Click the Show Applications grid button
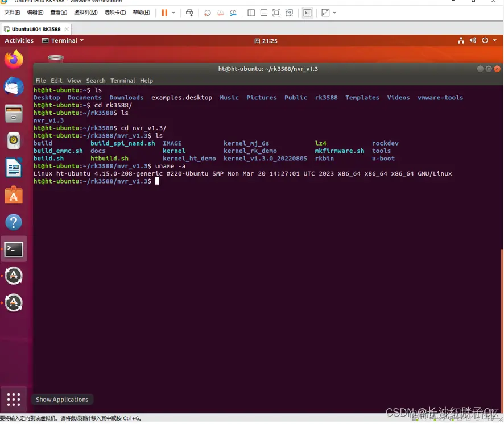This screenshot has width=504, height=424. click(x=14, y=399)
